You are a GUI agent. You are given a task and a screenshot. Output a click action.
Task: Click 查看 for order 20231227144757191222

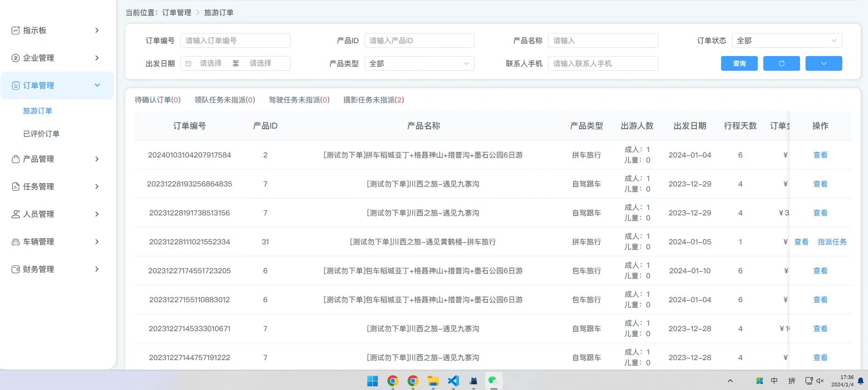[820, 357]
